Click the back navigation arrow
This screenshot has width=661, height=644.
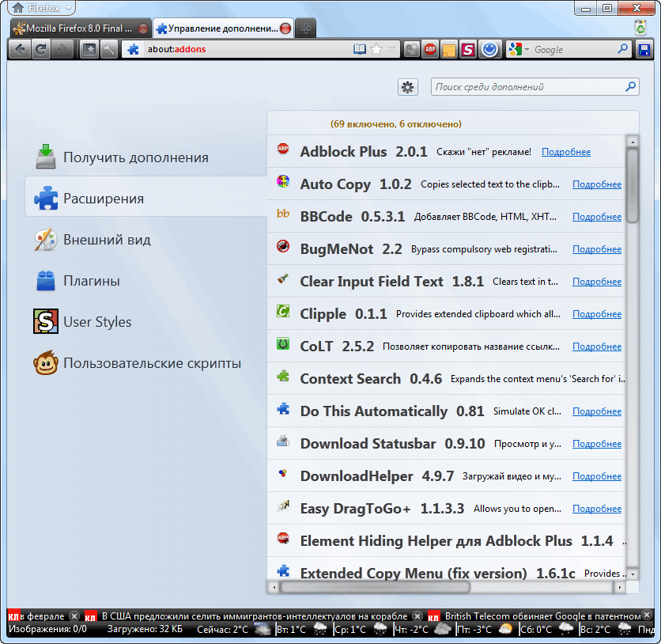pyautogui.click(x=21, y=49)
